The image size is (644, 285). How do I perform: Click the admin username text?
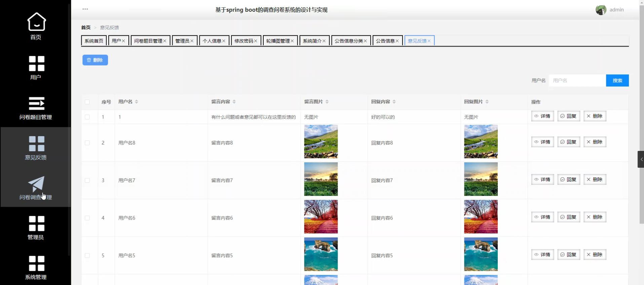click(x=616, y=10)
